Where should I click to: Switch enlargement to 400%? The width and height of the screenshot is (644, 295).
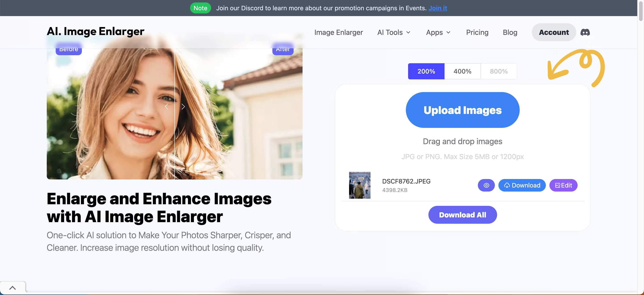[x=462, y=71]
